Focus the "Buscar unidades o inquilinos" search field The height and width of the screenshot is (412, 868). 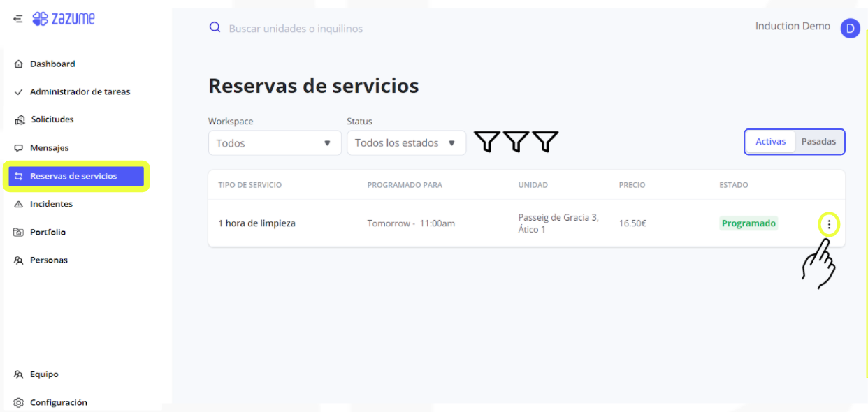pos(296,29)
